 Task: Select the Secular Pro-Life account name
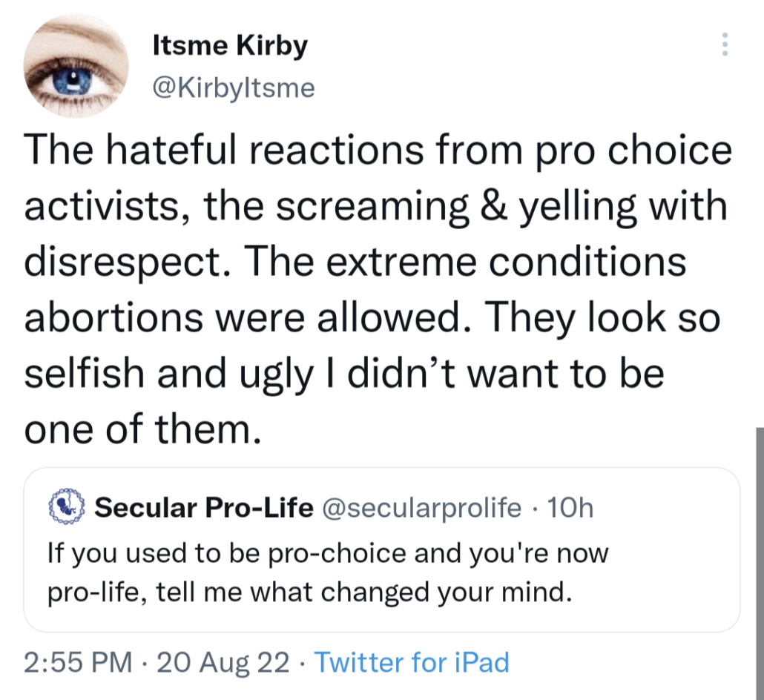pos(204,508)
